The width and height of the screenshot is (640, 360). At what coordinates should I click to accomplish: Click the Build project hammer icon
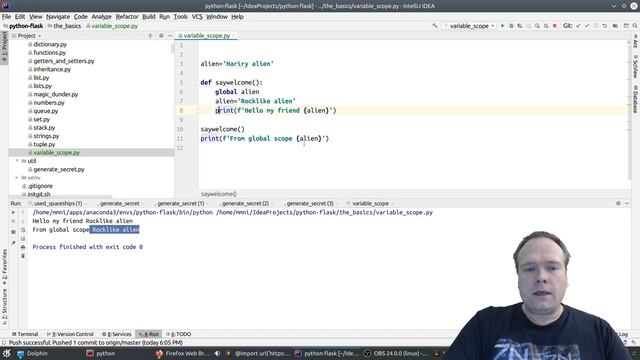coord(435,26)
